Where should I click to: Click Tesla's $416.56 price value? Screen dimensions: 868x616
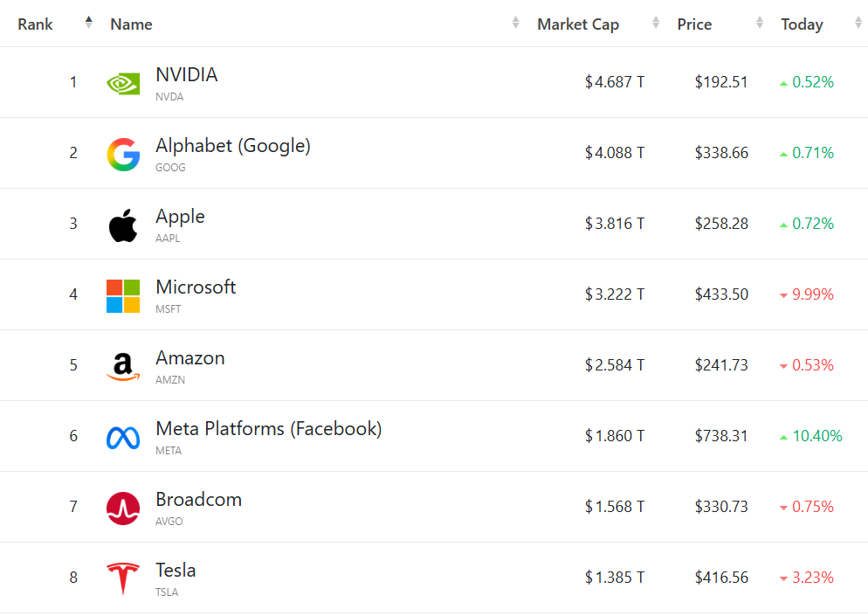click(721, 578)
